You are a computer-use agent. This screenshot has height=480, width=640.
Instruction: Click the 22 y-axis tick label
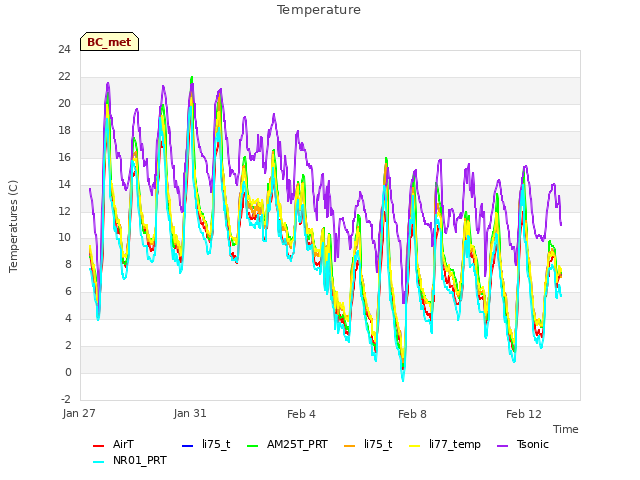pyautogui.click(x=64, y=77)
